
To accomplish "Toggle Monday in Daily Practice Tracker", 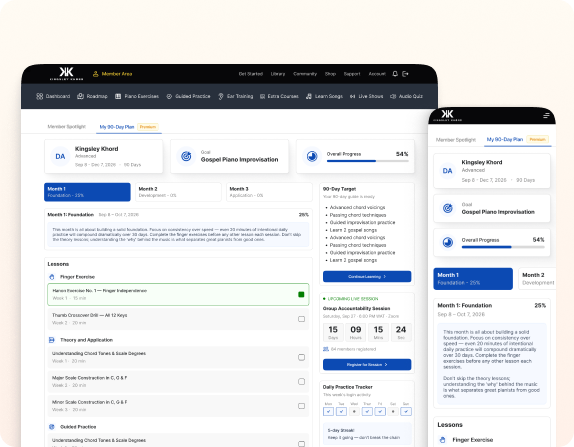I will coord(328,411).
